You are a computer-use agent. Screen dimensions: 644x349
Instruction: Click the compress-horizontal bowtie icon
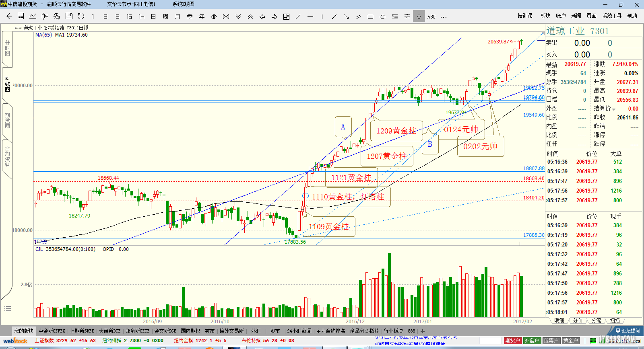[226, 16]
